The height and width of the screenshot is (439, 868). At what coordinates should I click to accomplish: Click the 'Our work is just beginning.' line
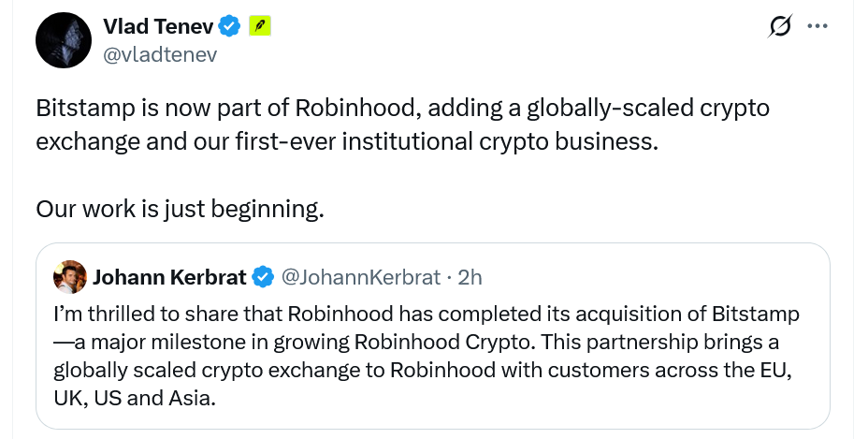click(180, 208)
